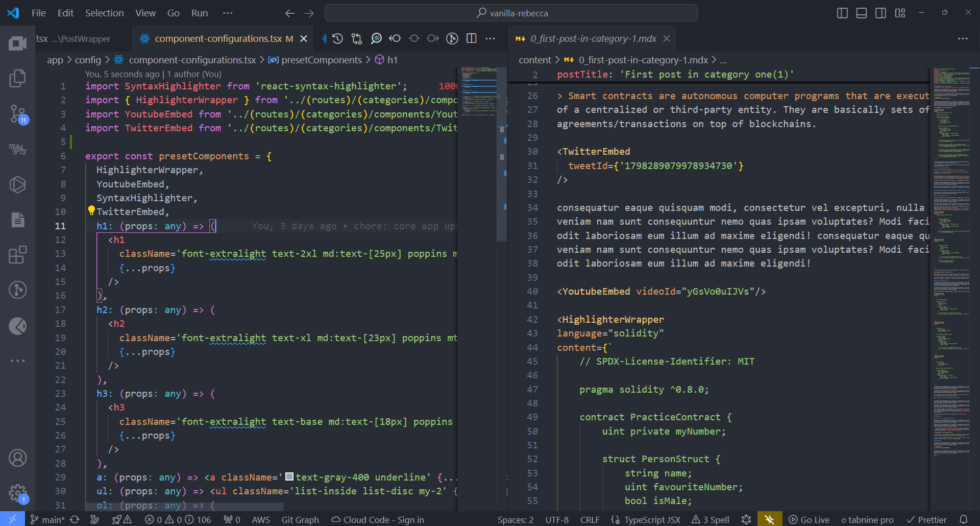Toggle the highlighted status bar item left of Go Live

770,519
